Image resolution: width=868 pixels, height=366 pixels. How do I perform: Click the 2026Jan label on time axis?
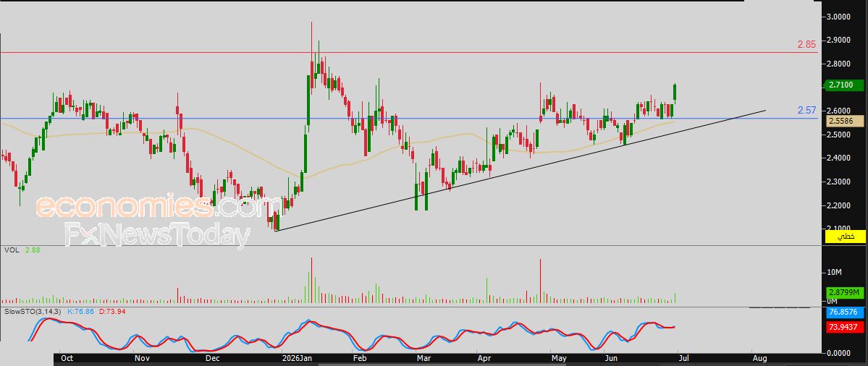click(297, 359)
